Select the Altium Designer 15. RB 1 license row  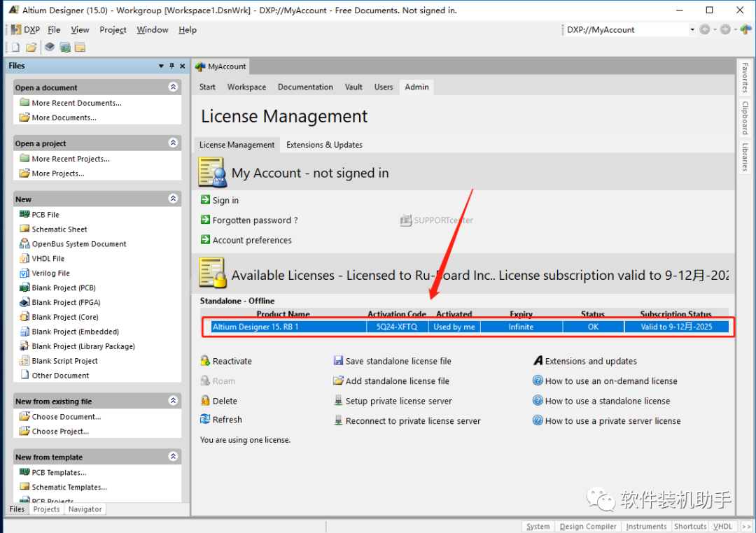[x=469, y=327]
